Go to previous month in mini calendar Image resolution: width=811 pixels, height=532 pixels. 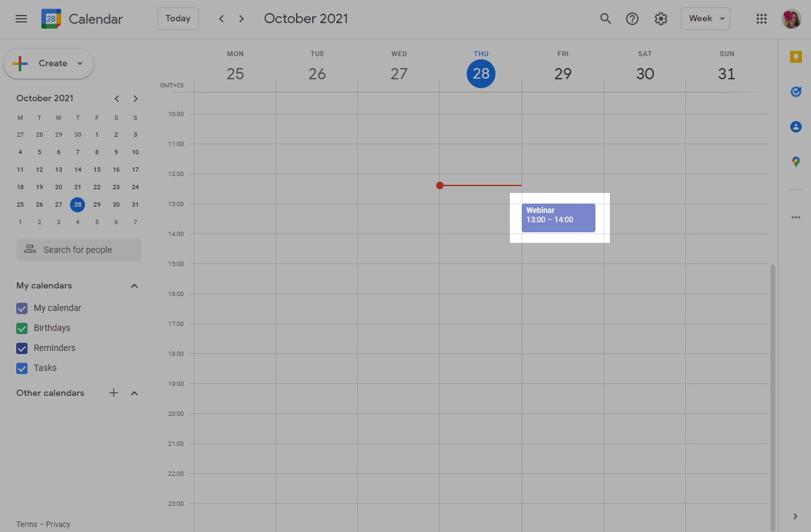pyautogui.click(x=117, y=99)
